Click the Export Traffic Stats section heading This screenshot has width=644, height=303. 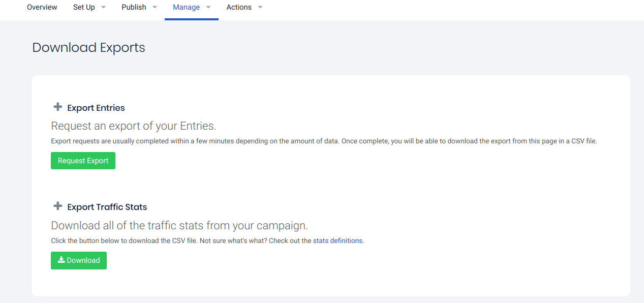[107, 207]
